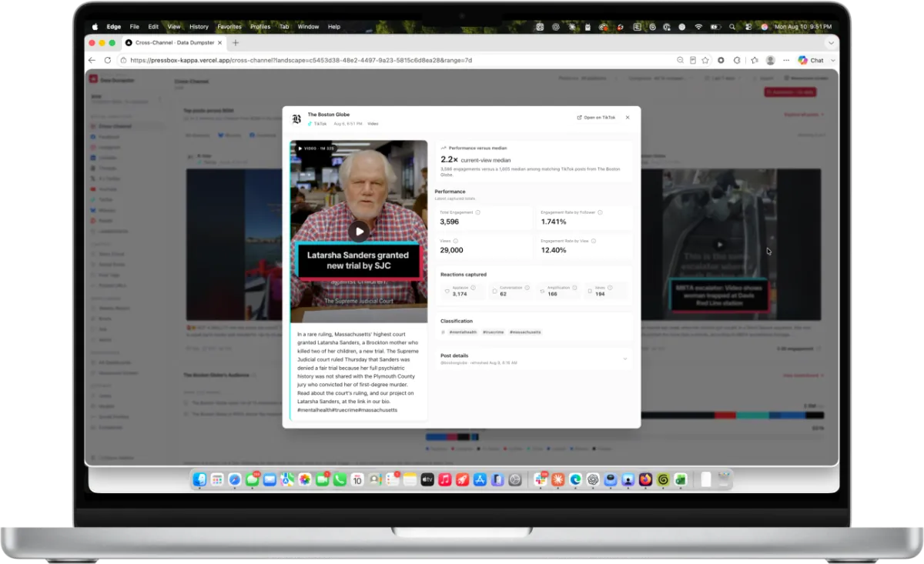Open the Music app from the Dock
The height and width of the screenshot is (564, 924).
pyautogui.click(x=445, y=479)
